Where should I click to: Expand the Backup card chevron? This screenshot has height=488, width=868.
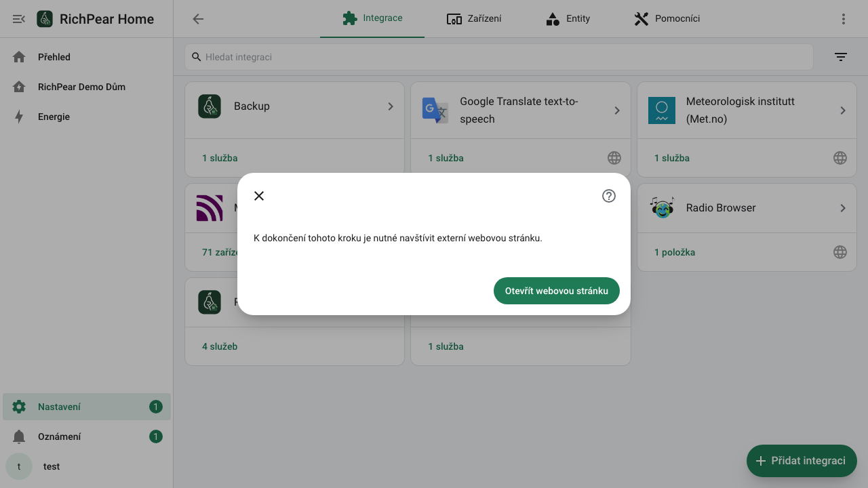(x=391, y=106)
